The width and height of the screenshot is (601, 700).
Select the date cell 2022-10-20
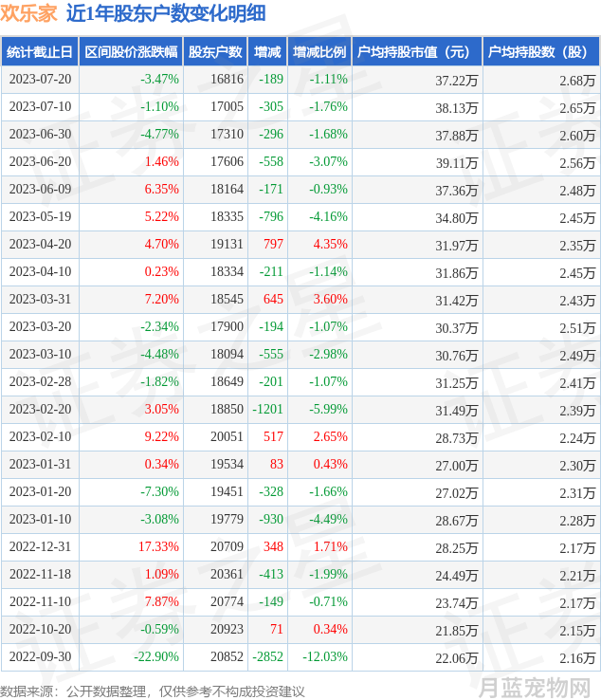tap(40, 629)
